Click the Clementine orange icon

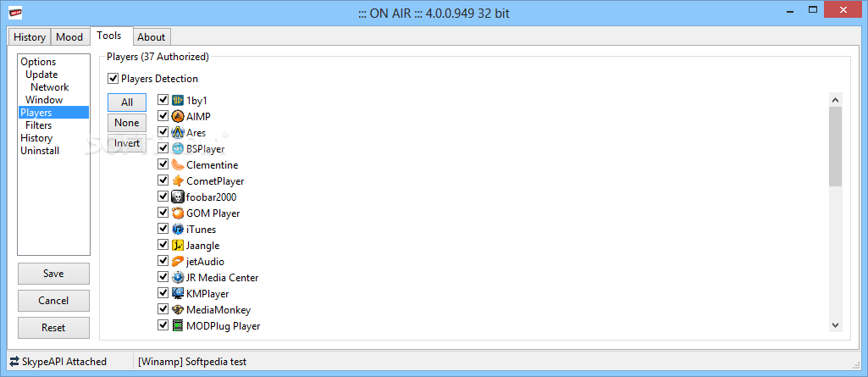point(178,164)
